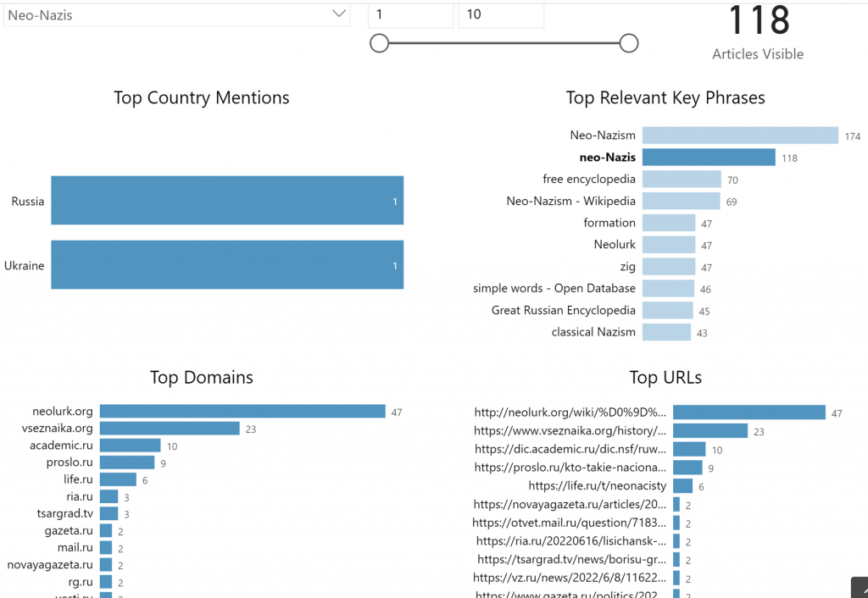
Task: Click the maximum value field showing 10
Action: (501, 15)
